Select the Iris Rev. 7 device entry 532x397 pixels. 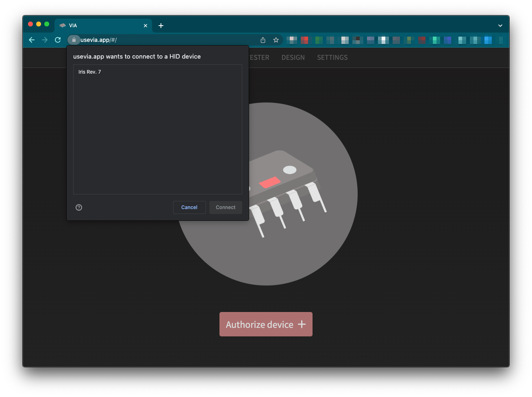90,72
